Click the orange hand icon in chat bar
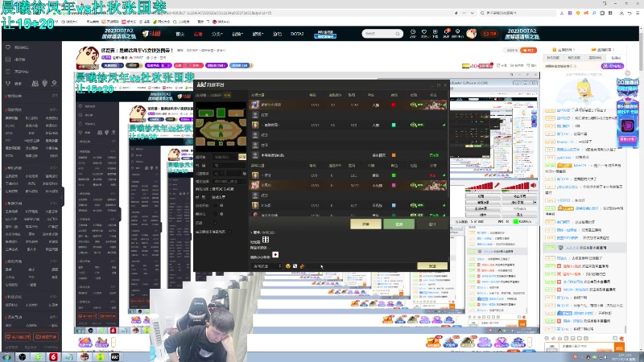The height and width of the screenshot is (362, 644). (x=302, y=266)
